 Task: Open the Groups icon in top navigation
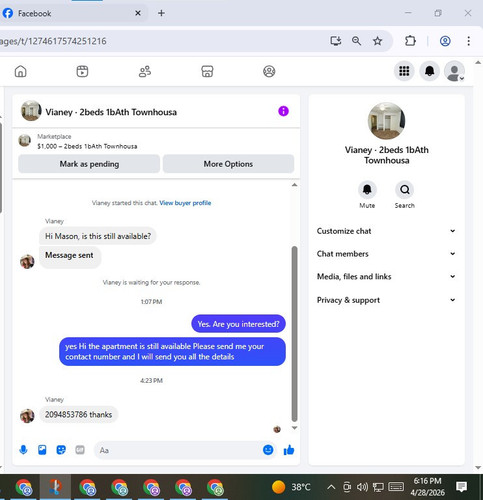[x=269, y=71]
